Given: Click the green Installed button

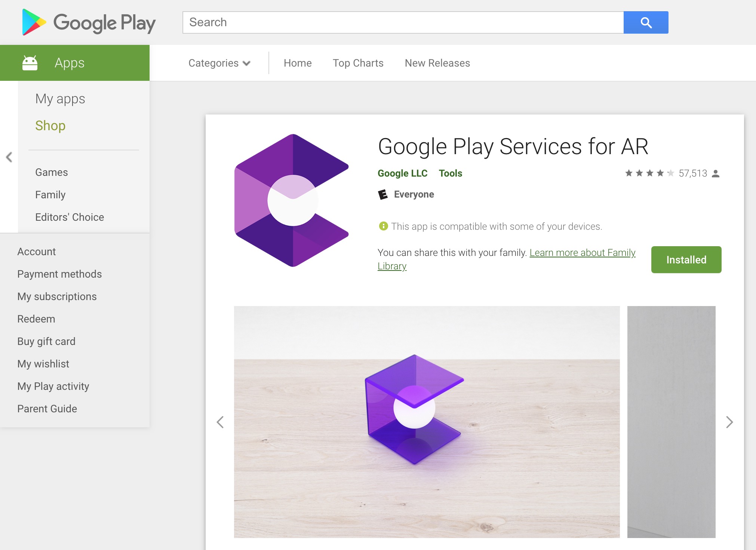Looking at the screenshot, I should point(686,260).
